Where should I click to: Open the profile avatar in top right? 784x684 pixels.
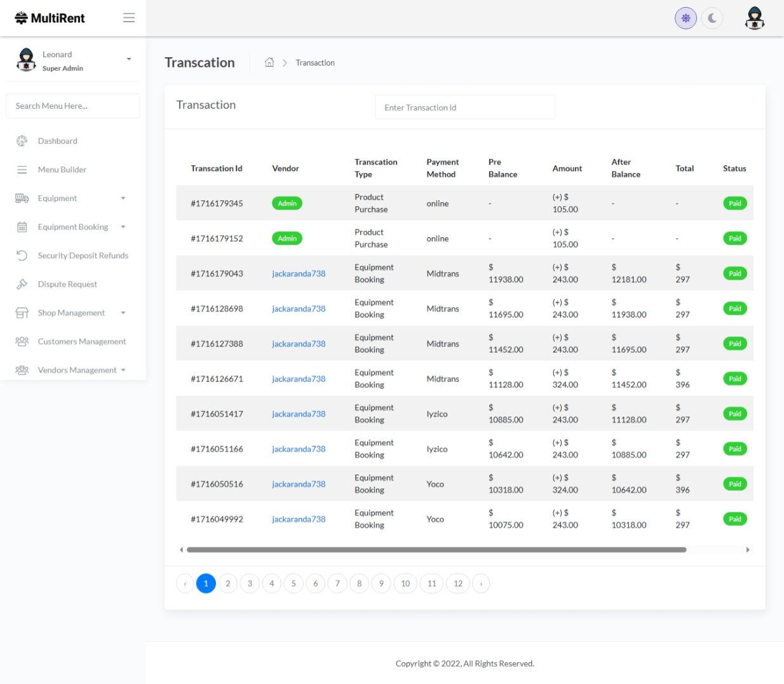click(x=754, y=18)
